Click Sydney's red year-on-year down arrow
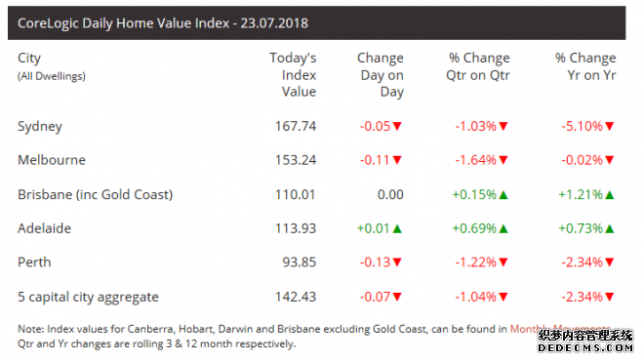Viewport: 644px width, 362px height. click(610, 126)
